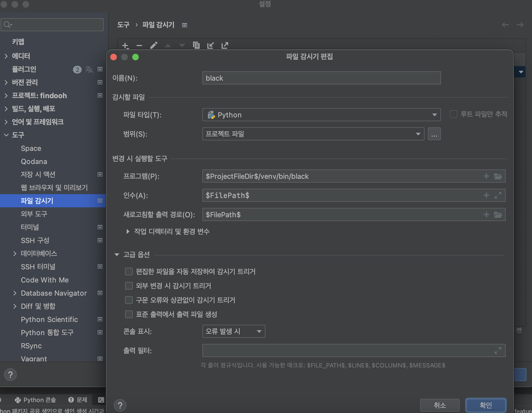Click the import watchers toolbar icon
Viewport: 532px width, 413px height.
coord(210,45)
